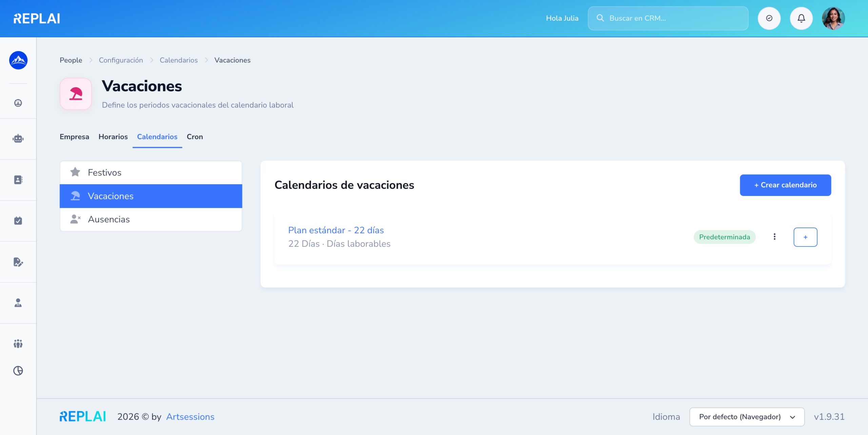
Task: Click the Hola Julia greeting
Action: [562, 18]
